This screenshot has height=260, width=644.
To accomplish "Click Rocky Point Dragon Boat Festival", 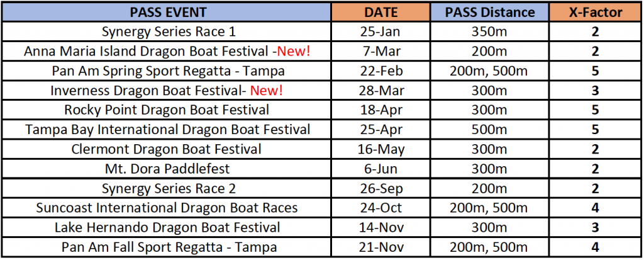I will pyautogui.click(x=167, y=110).
